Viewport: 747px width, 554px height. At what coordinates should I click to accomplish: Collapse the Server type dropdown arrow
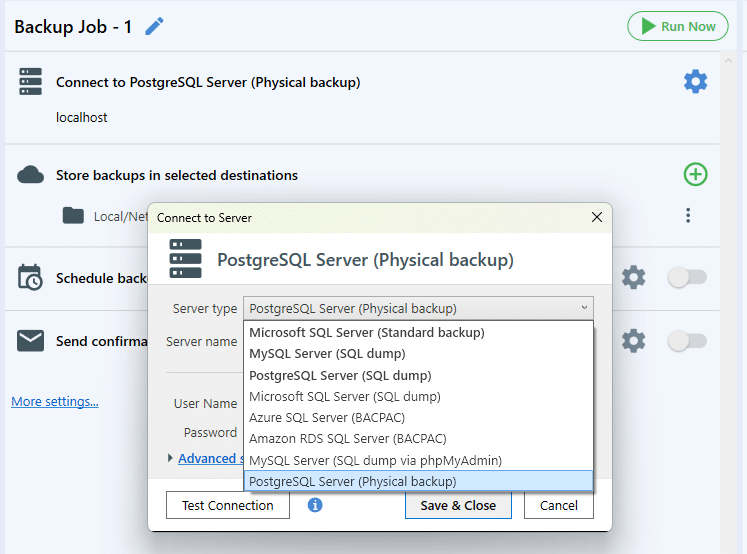tap(584, 308)
